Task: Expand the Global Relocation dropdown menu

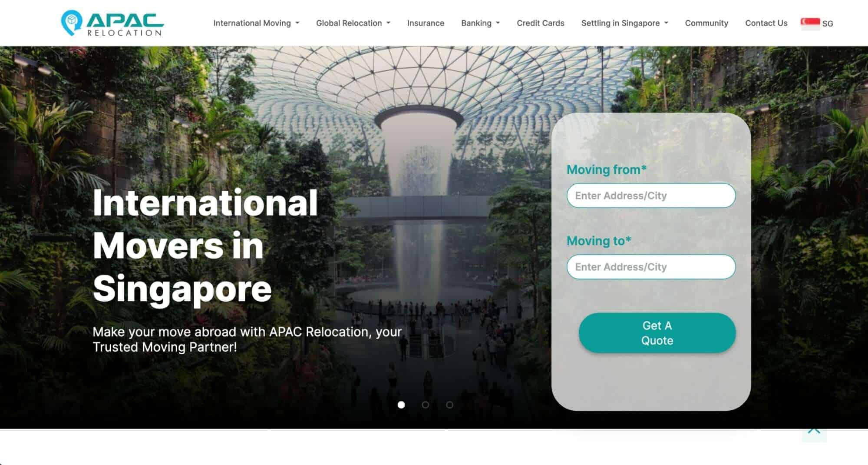Action: tap(353, 23)
